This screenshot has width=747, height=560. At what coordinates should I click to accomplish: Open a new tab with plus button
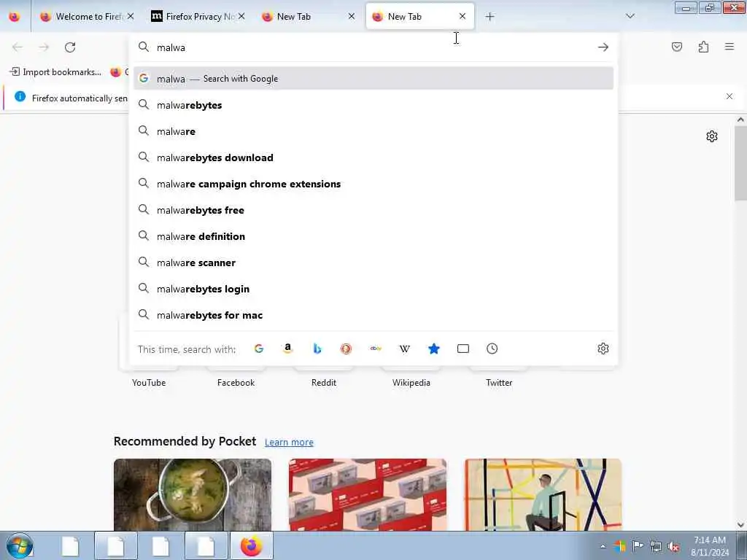pos(489,17)
